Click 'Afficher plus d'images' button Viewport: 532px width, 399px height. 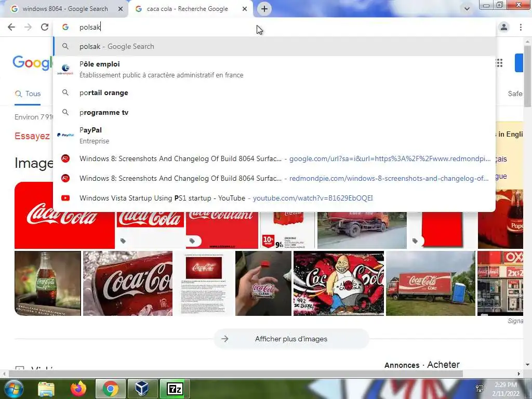291,339
